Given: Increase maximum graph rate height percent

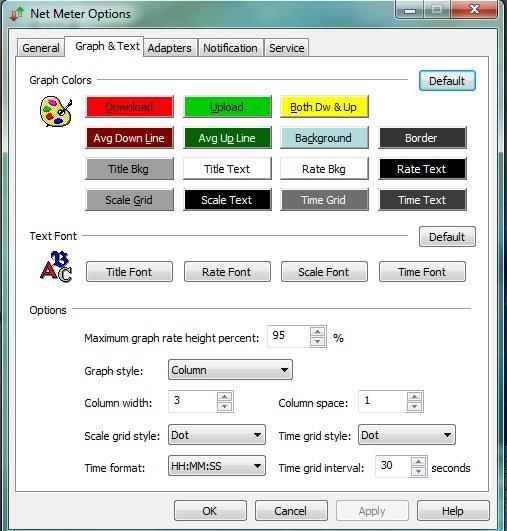Looking at the screenshot, I should (x=318, y=332).
